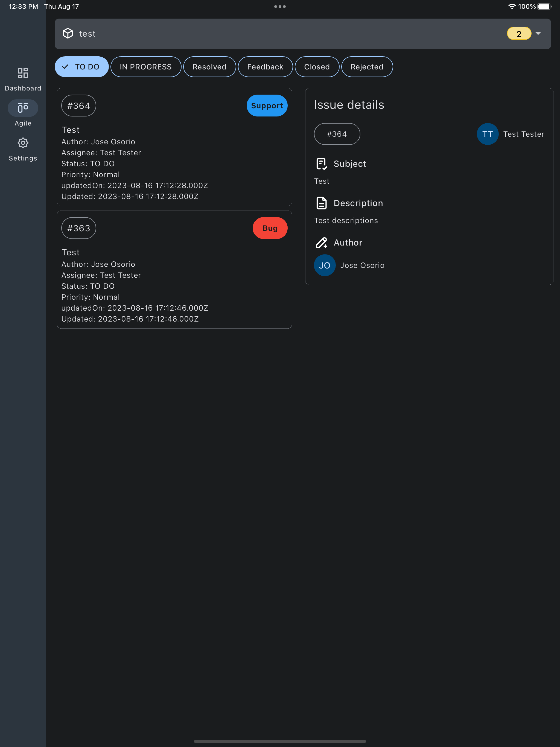
Task: Open the Settings gear icon
Action: [23, 143]
